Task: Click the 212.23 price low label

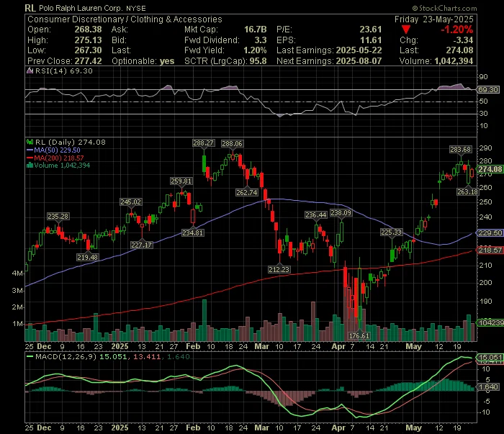Action: pyautogui.click(x=279, y=269)
